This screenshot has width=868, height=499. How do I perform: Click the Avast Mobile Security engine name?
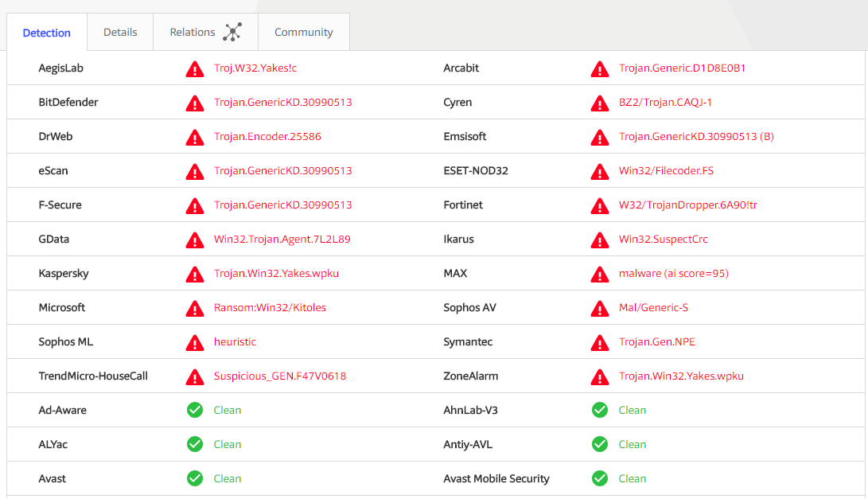coord(496,479)
